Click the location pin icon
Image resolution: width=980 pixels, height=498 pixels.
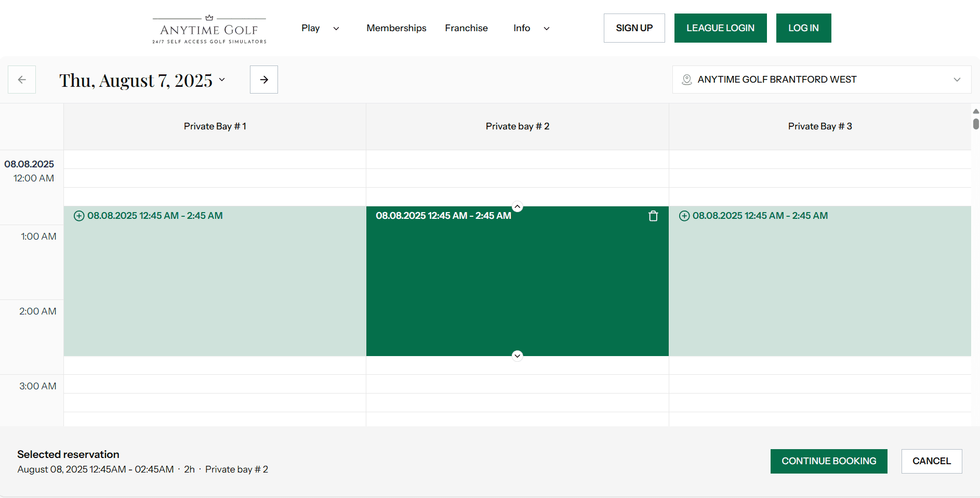(x=686, y=80)
